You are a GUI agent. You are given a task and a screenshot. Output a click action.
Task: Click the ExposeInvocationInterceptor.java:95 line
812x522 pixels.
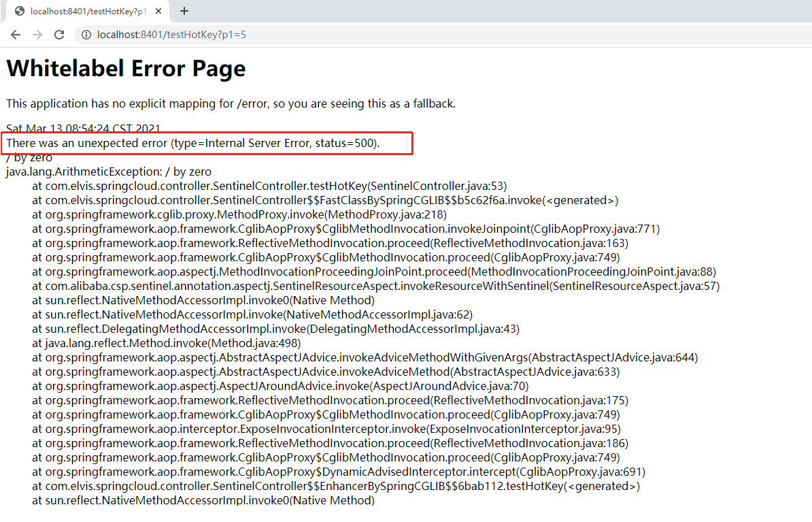tap(326, 429)
